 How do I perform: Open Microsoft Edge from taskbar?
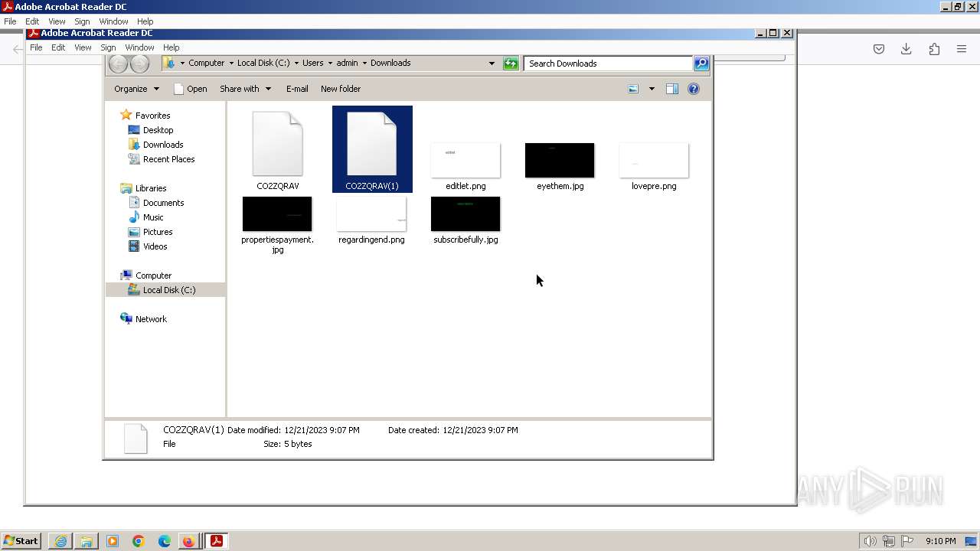(165, 541)
